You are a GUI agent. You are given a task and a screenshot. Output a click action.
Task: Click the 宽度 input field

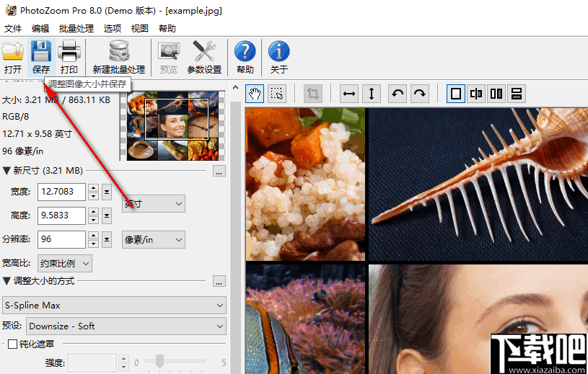(61, 192)
